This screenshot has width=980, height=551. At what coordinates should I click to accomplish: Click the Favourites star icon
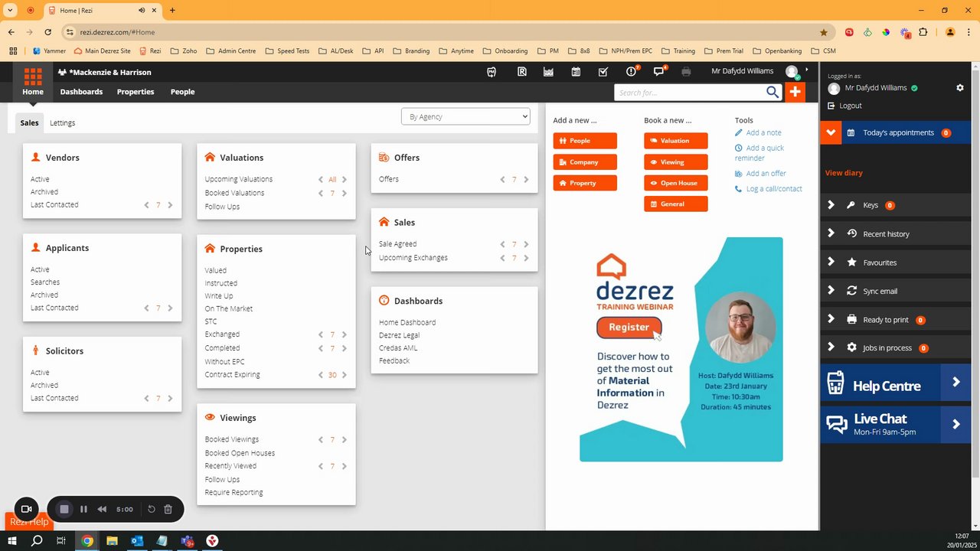(851, 262)
